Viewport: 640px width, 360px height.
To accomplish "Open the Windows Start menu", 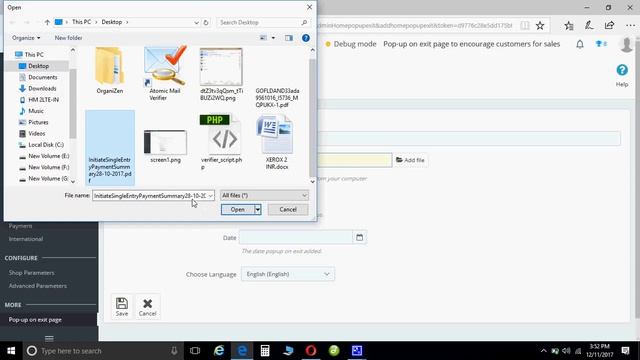I will coord(11,351).
